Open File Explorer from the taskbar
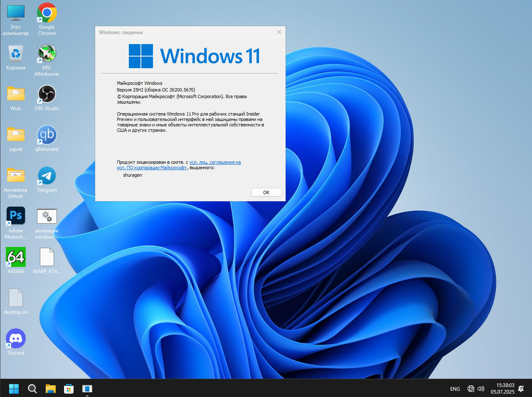 (51, 389)
